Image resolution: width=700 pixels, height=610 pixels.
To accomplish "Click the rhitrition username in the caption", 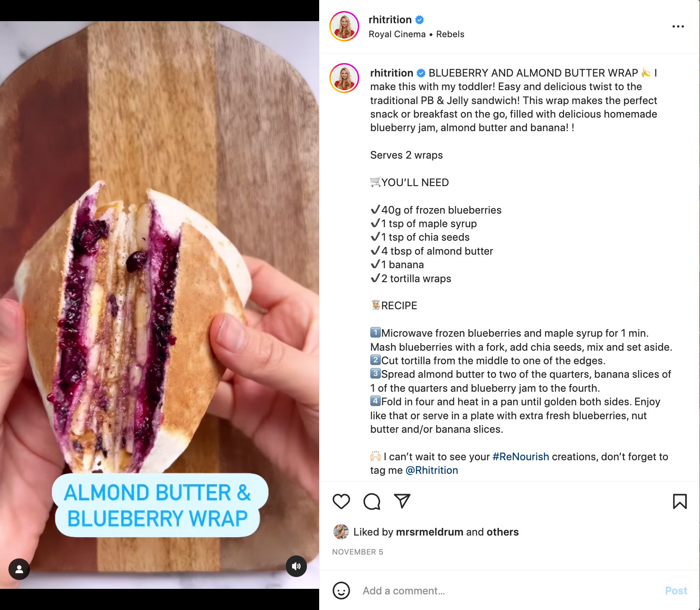I will click(x=392, y=73).
